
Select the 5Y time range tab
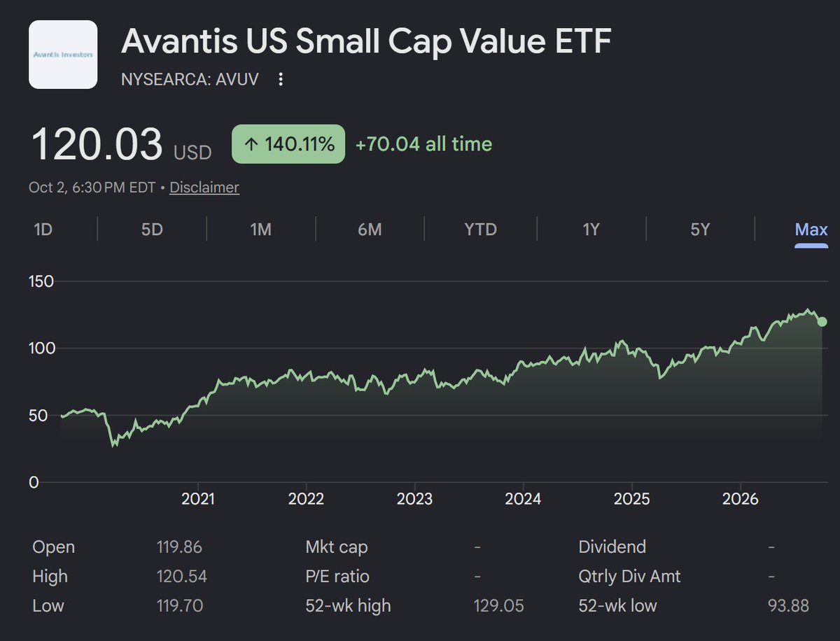(x=700, y=230)
